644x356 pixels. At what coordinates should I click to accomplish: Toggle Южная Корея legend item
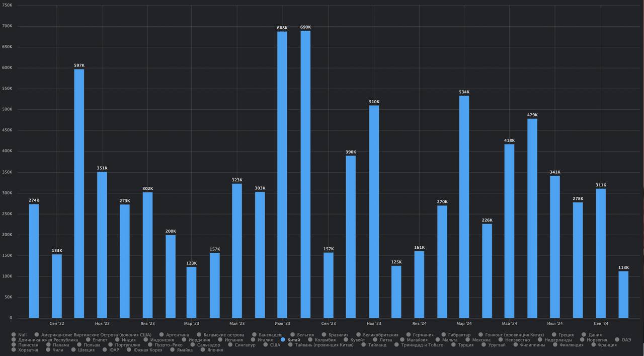148,350
